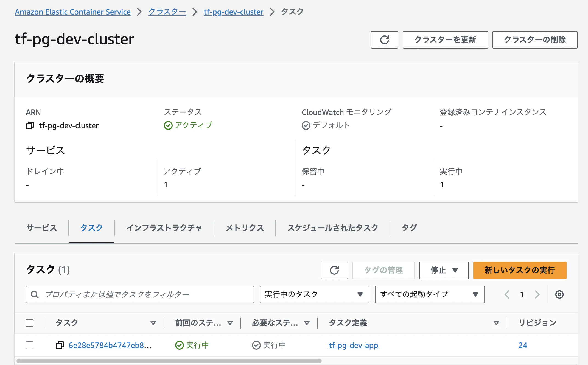Image resolution: width=588 pixels, height=365 pixels.
Task: Sort by the 必要なステ… column
Action: click(307, 323)
